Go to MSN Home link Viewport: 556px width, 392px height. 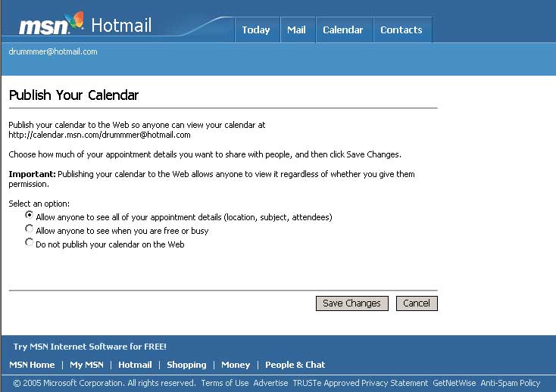[32, 365]
